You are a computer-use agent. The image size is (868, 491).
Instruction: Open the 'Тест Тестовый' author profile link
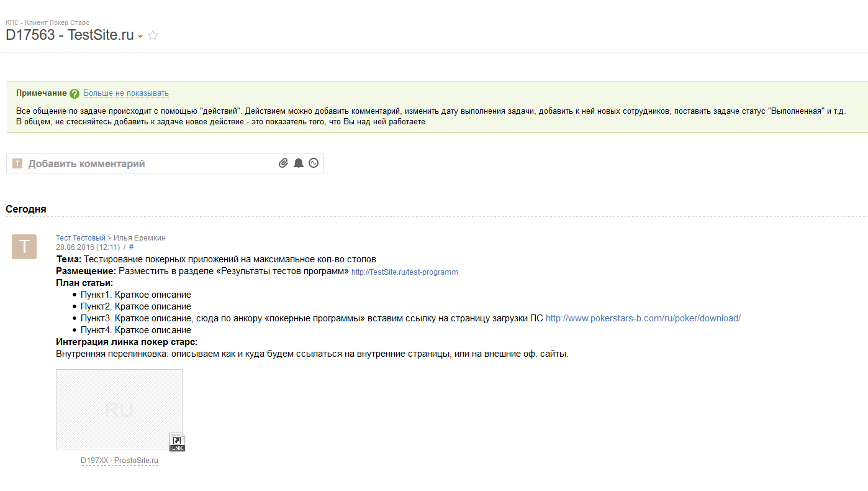pyautogui.click(x=81, y=238)
